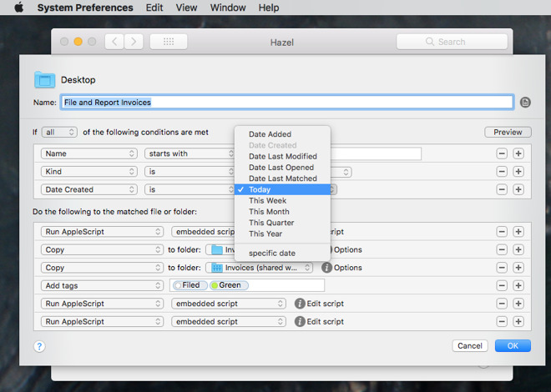Select This Month in the popup

coord(282,212)
